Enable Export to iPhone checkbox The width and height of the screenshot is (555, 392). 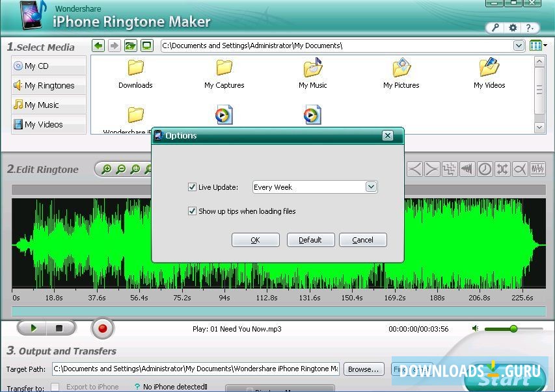click(x=55, y=387)
